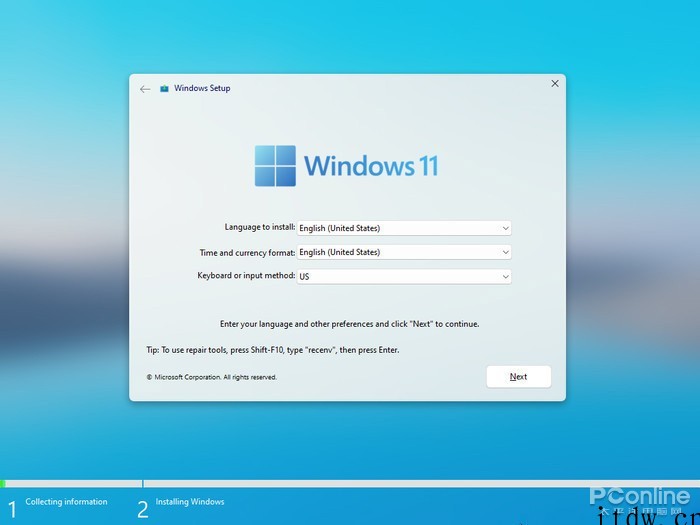Click the 'Installing Windows' step label

(190, 502)
